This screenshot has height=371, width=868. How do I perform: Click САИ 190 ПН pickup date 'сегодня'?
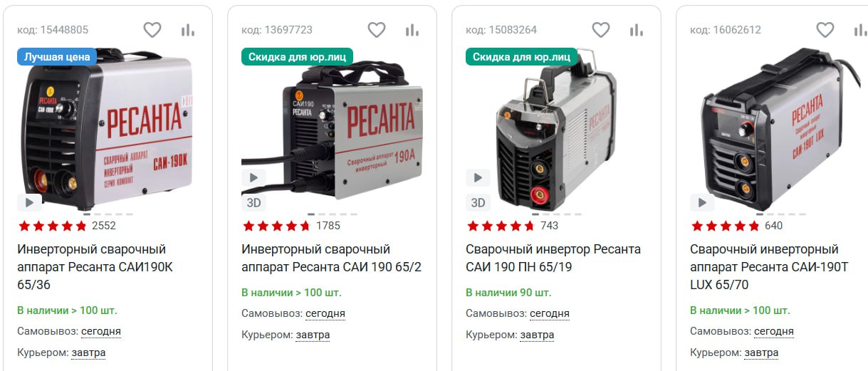pyautogui.click(x=550, y=313)
